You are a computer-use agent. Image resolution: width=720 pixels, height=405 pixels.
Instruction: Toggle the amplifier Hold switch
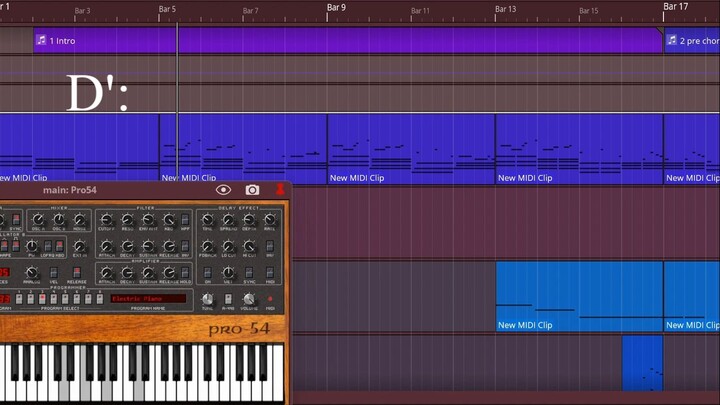coord(186,272)
